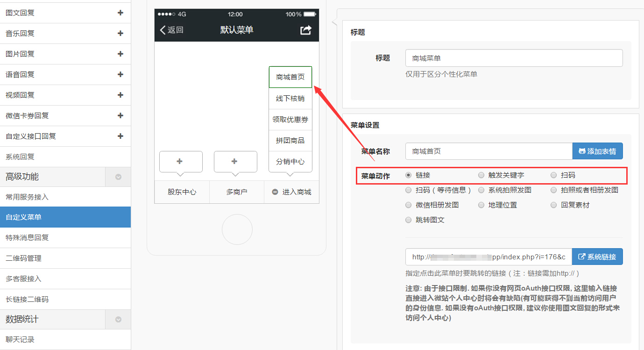
Task: Click the share icon in phone header
Action: pos(305,30)
